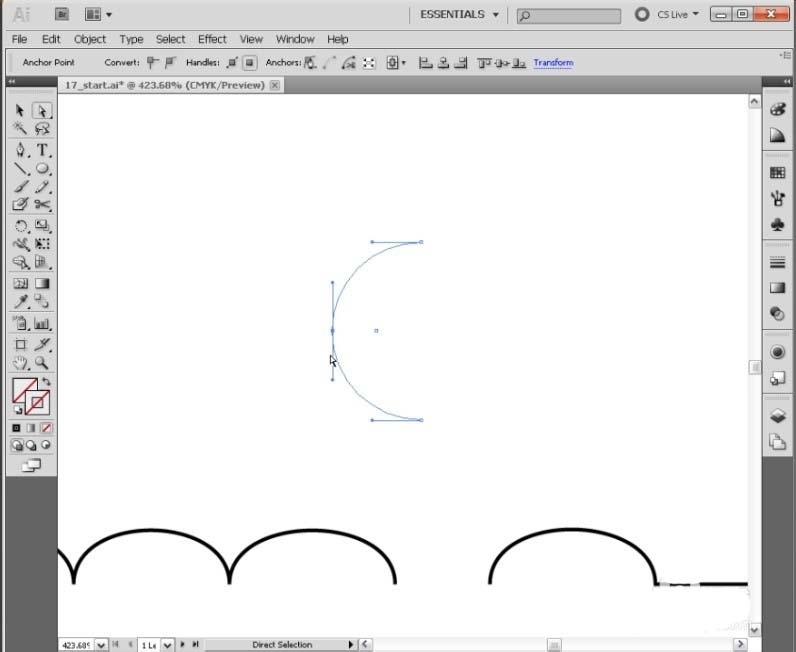The image size is (796, 652).
Task: Open the Object menu
Action: tap(90, 39)
